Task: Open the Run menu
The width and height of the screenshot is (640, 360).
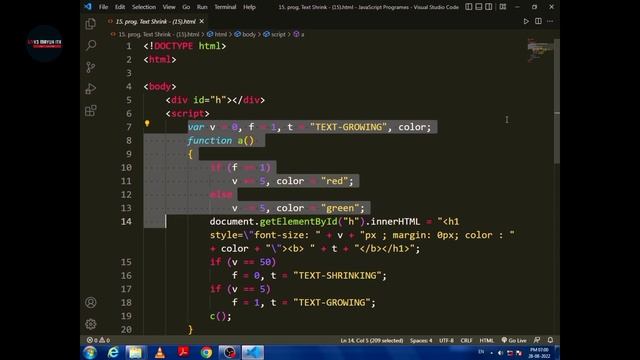Action: point(202,7)
